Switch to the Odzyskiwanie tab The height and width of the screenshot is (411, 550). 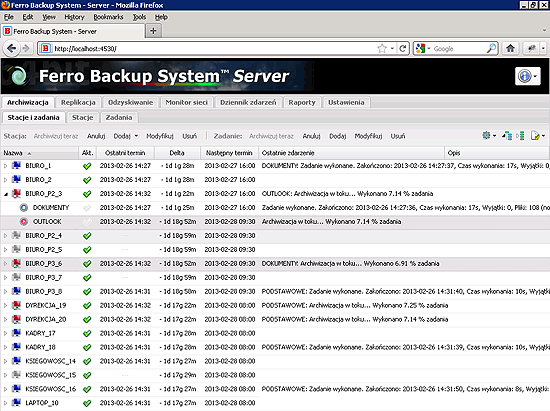tap(130, 102)
